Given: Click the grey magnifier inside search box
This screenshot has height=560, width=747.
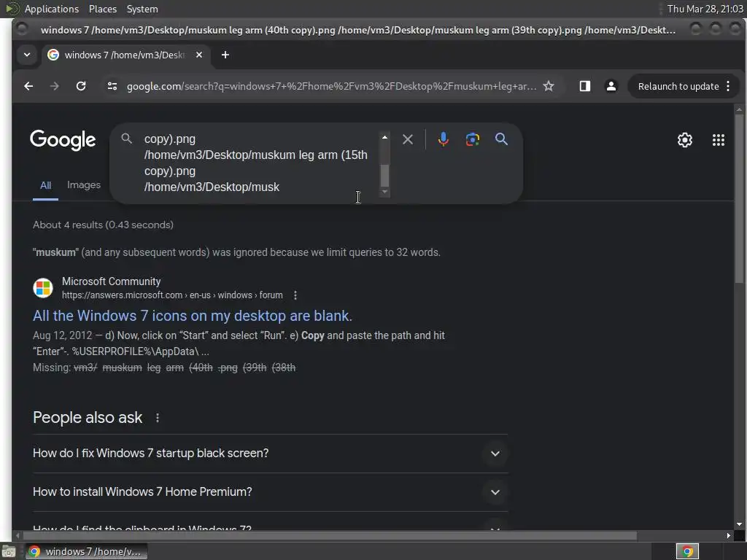Looking at the screenshot, I should point(126,139).
